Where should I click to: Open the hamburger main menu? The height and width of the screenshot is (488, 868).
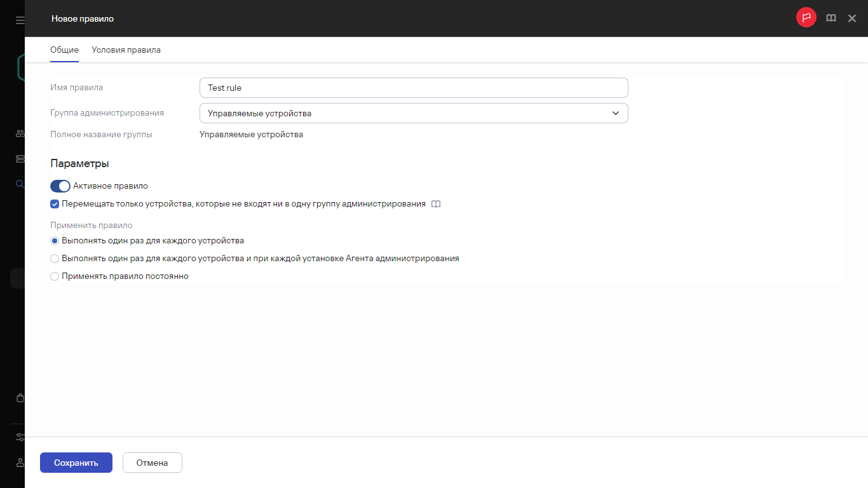click(20, 20)
